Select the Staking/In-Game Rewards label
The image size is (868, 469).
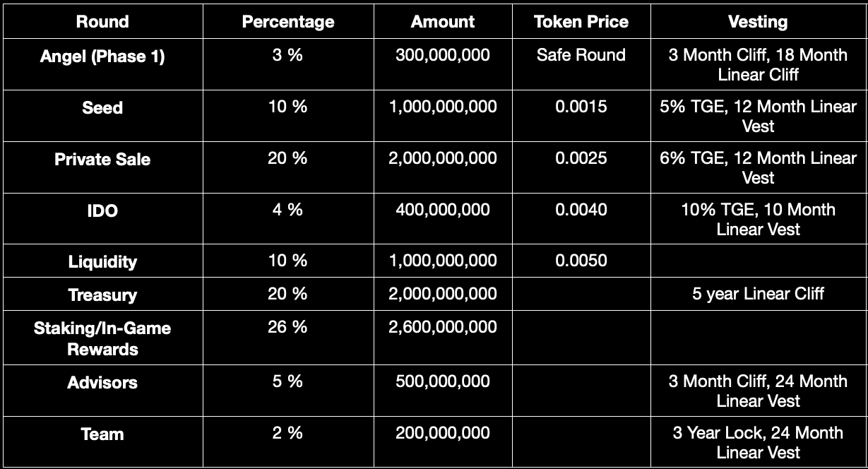(102, 338)
